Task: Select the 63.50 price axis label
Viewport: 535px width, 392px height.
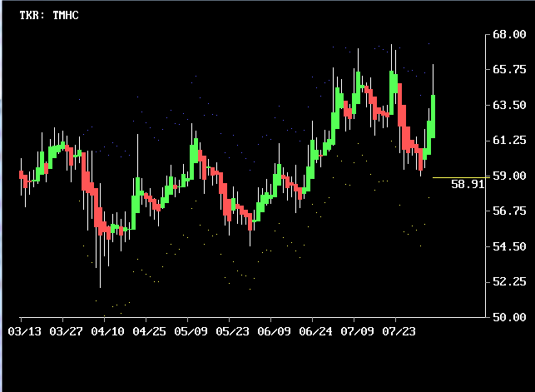Action: coord(508,106)
